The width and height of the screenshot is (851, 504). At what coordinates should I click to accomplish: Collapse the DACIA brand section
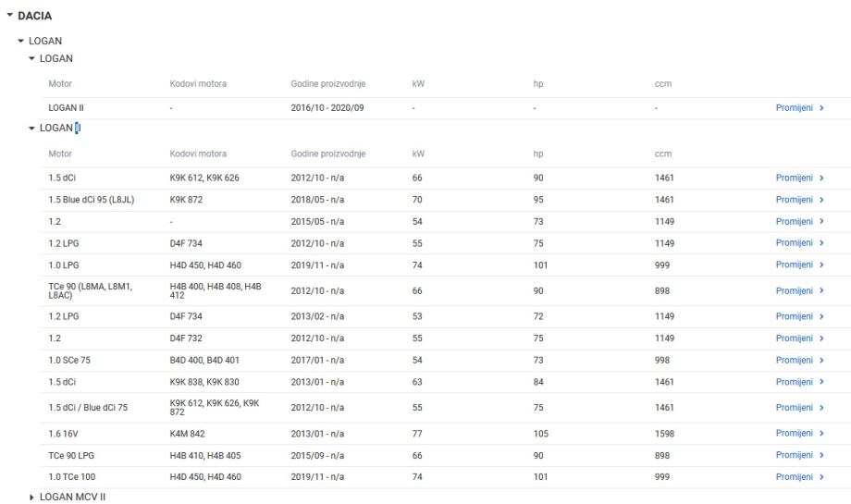(x=9, y=17)
